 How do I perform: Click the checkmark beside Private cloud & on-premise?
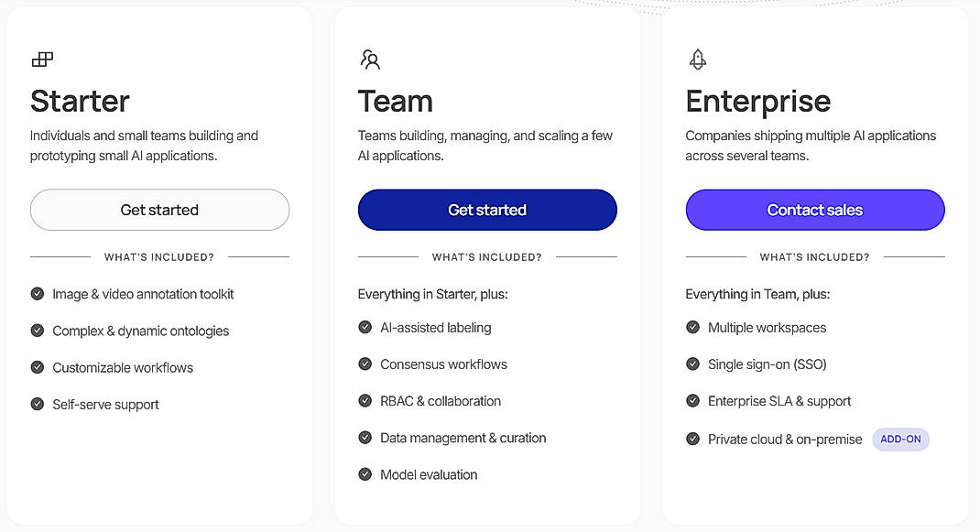click(x=692, y=439)
